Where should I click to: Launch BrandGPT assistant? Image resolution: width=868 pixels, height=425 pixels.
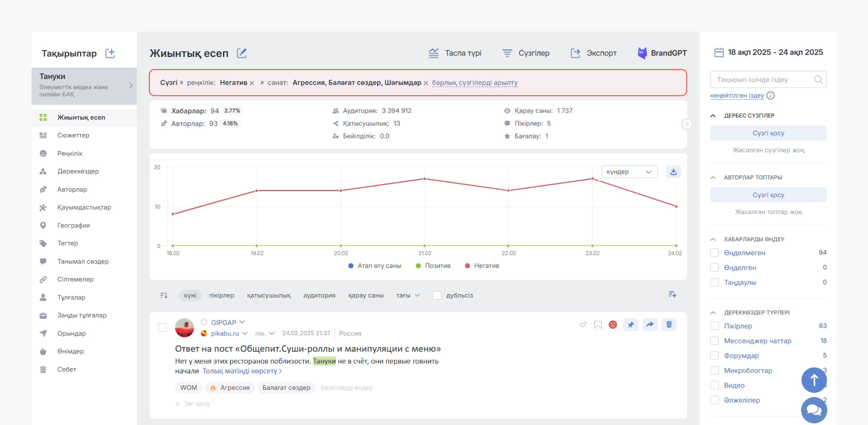click(x=662, y=53)
